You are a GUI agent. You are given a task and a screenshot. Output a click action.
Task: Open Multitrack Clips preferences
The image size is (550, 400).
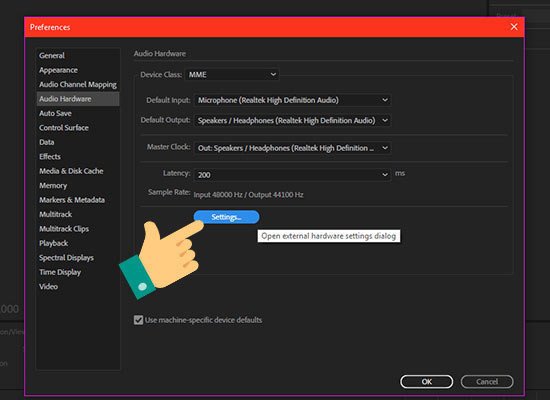pyautogui.click(x=64, y=229)
